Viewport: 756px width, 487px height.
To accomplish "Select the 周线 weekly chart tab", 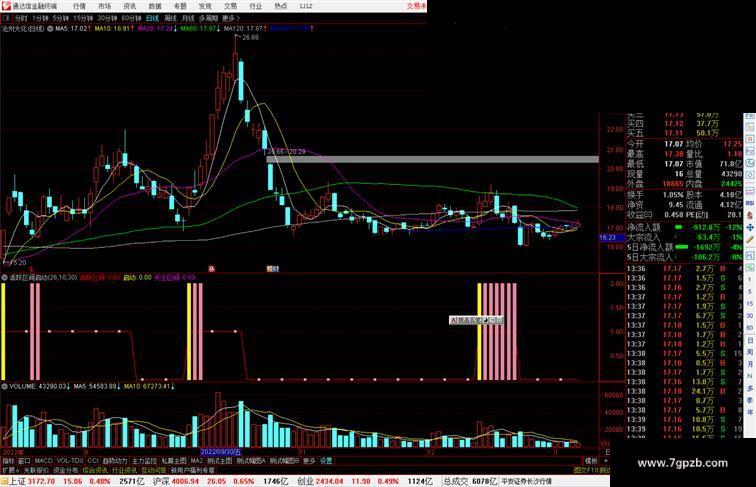I will click(x=170, y=18).
